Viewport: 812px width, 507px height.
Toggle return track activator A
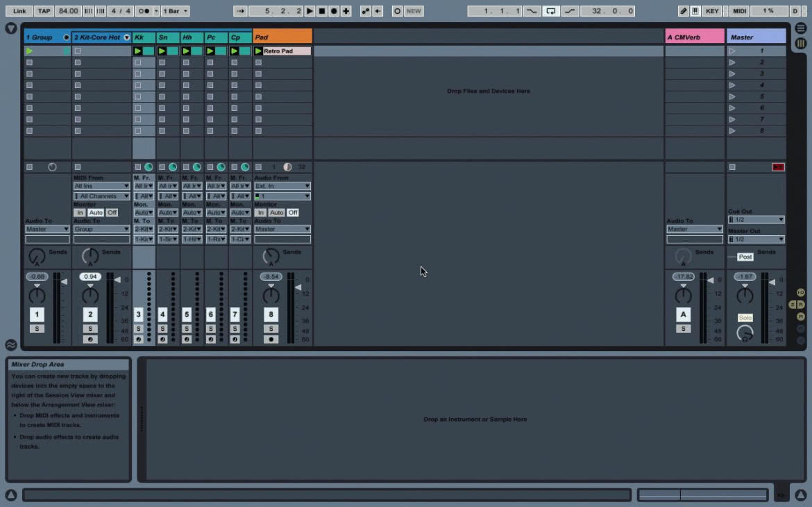point(683,315)
